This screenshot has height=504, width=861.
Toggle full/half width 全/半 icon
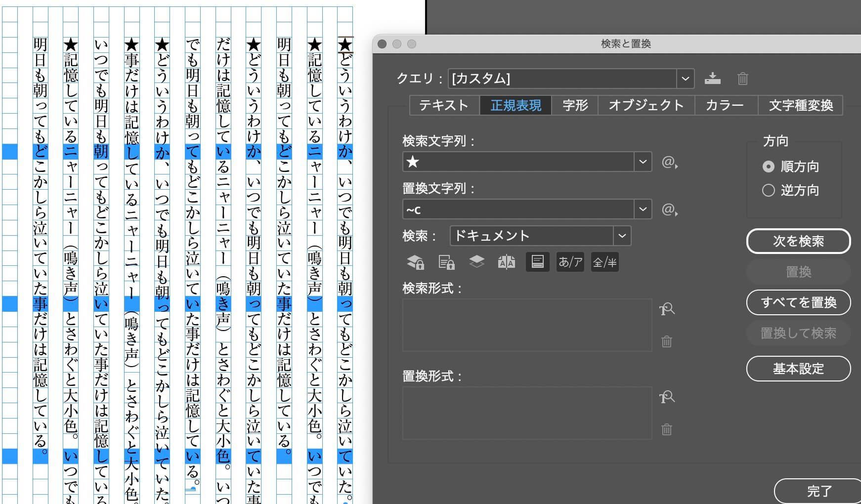[x=604, y=262]
